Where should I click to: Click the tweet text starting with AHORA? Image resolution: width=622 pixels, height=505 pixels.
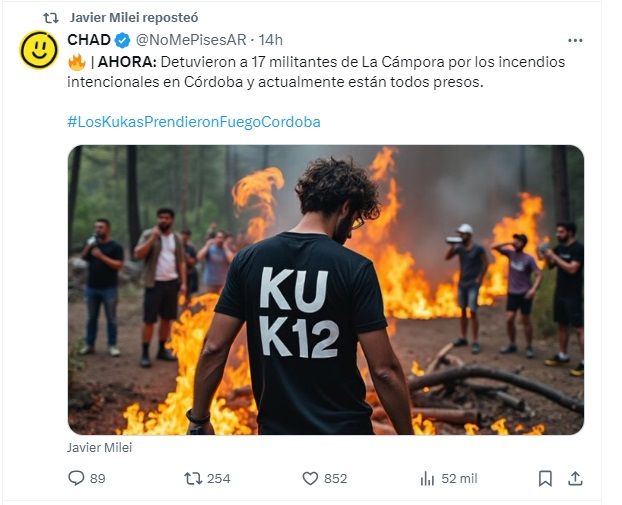coord(316,72)
